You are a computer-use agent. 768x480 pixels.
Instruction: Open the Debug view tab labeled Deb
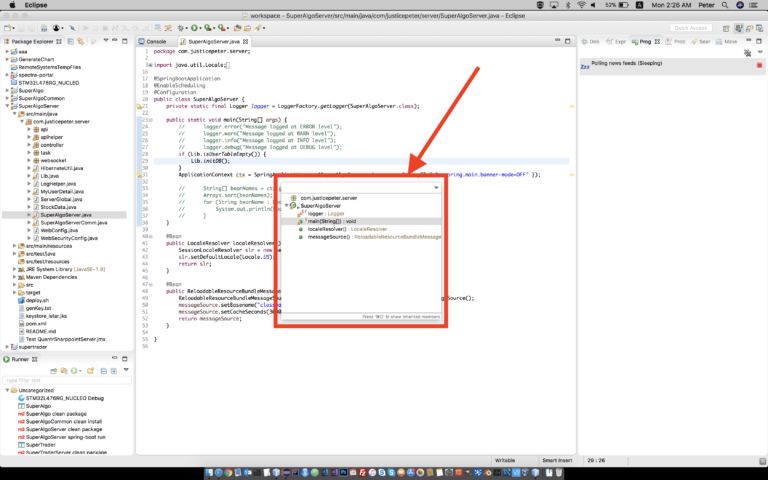coord(590,42)
